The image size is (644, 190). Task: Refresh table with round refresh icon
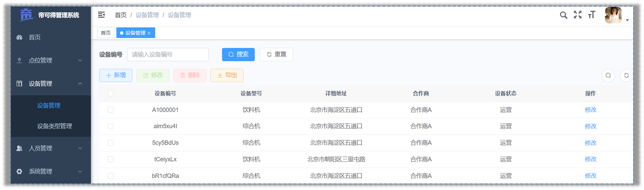[626, 75]
